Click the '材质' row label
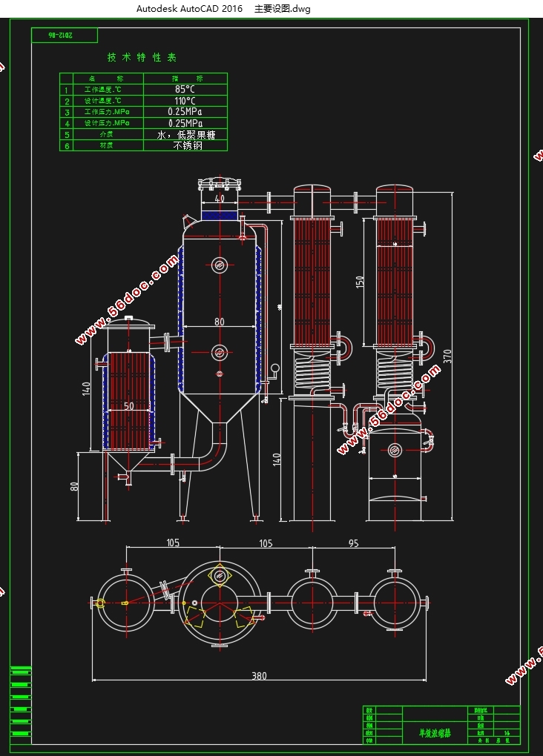Screen dimensions: 543x756 click(106, 145)
